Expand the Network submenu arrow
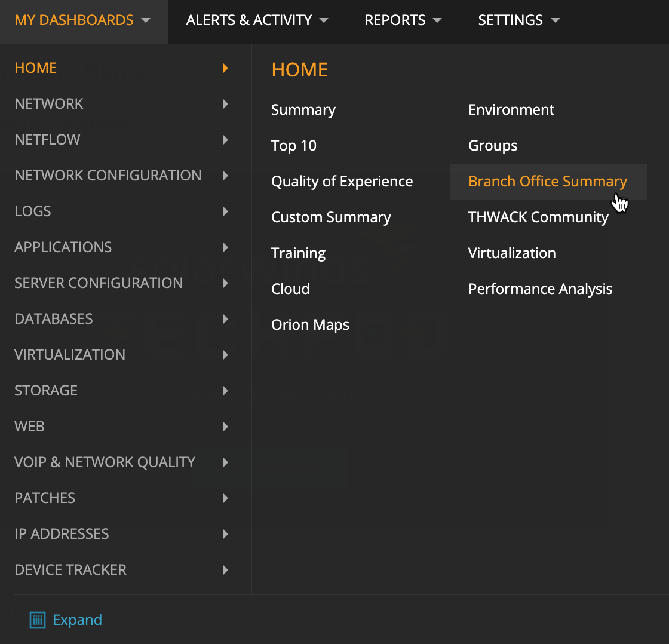Viewport: 669px width, 644px height. [x=226, y=104]
